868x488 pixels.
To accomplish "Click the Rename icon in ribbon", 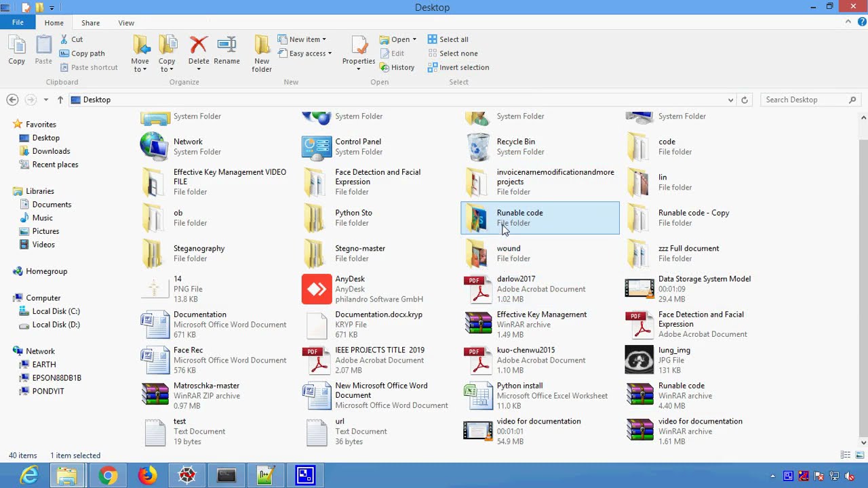I will (x=226, y=45).
